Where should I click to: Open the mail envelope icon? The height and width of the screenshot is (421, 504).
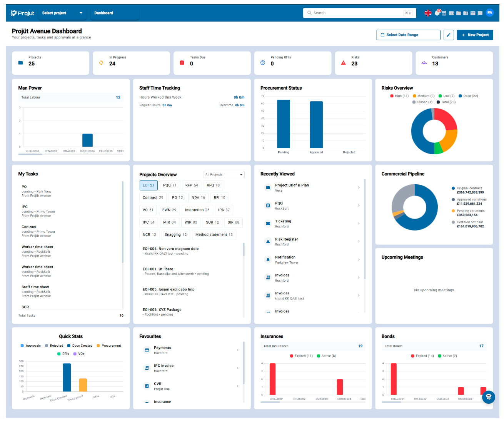point(473,13)
